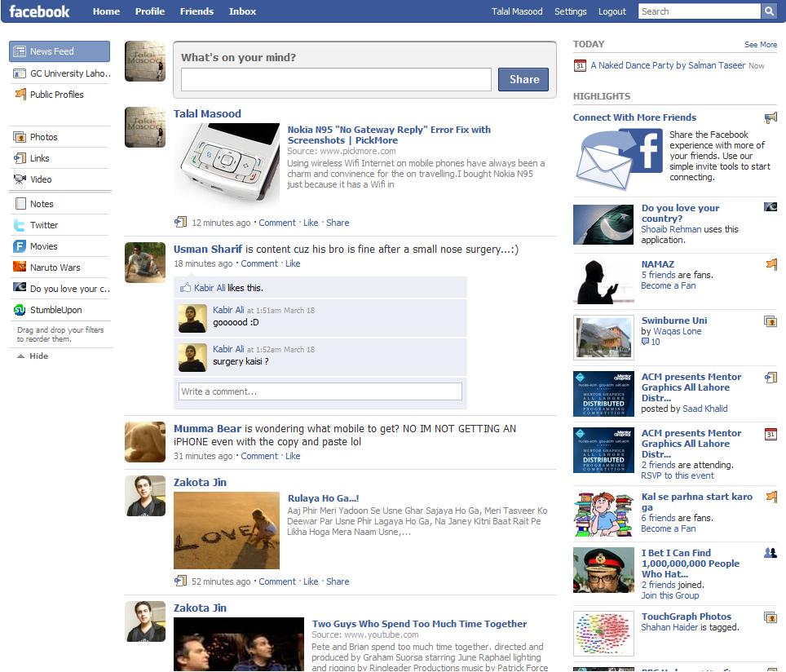Like the Talal Masood Nokia N95 post
Viewport: 786px width, 672px height.
[x=311, y=223]
